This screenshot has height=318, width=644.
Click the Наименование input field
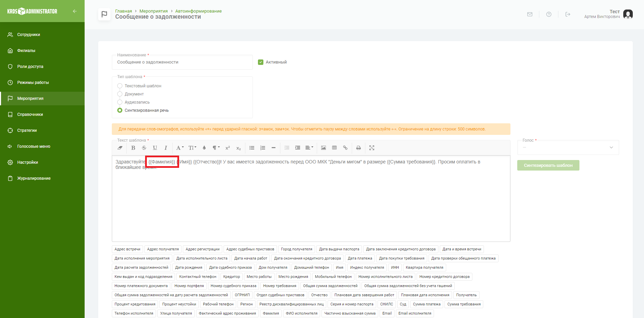pos(182,62)
